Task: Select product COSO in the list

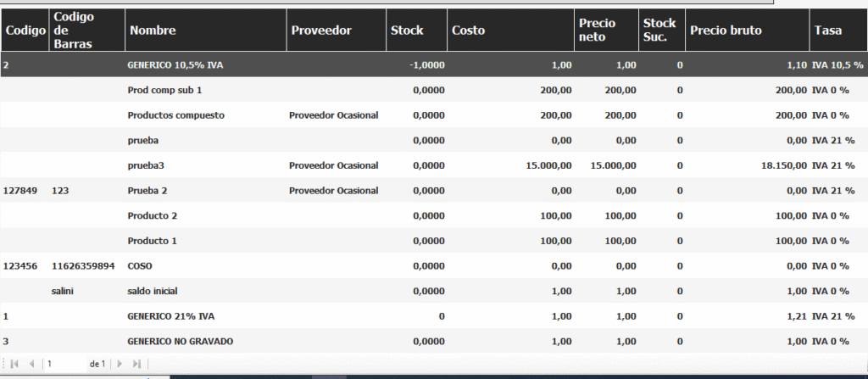Action: pos(139,265)
